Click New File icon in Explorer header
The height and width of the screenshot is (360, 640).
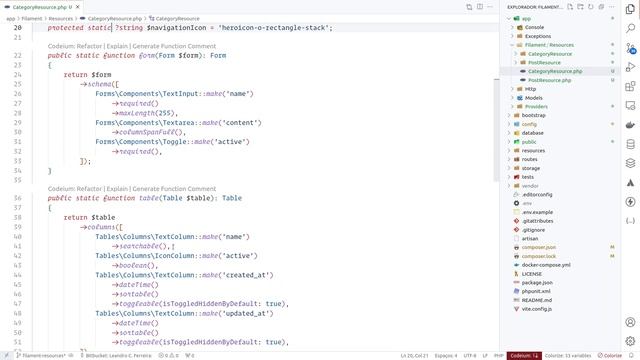[x=570, y=7]
